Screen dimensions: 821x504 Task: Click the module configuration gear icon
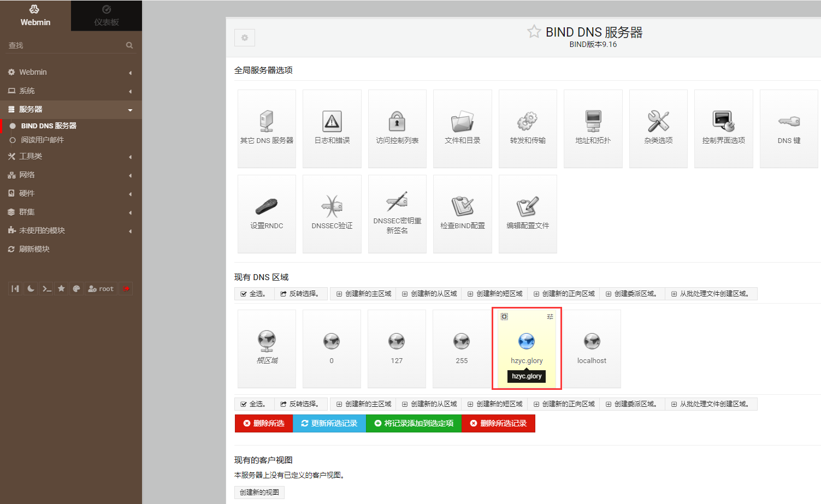tap(245, 38)
